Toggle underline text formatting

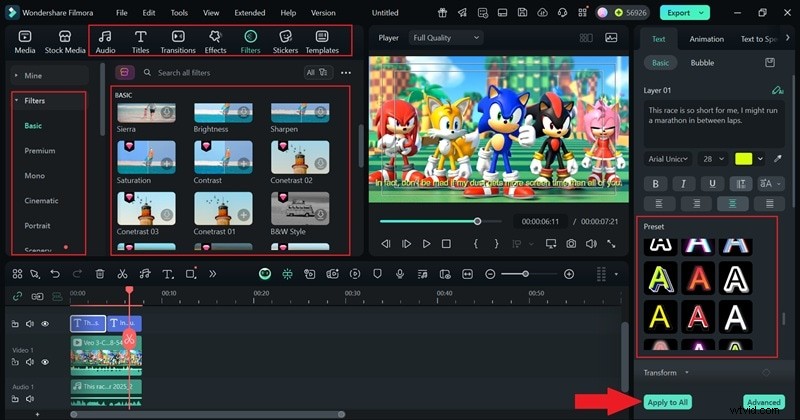point(712,184)
